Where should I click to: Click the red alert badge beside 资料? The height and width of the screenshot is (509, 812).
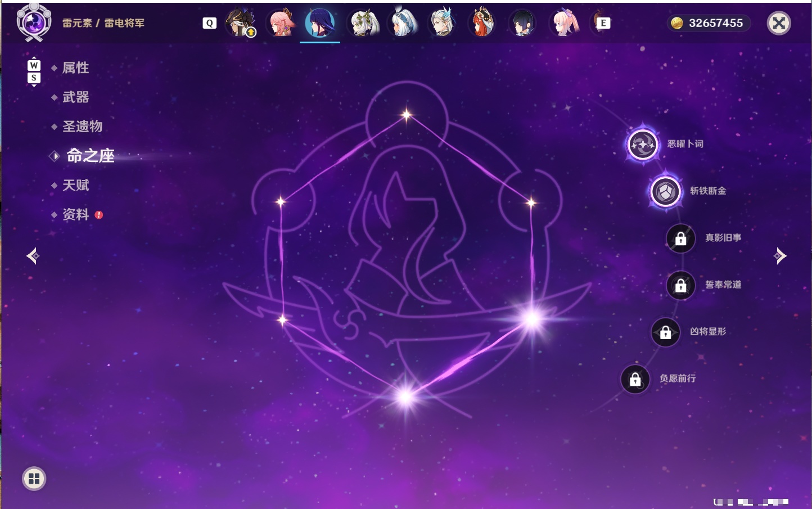pos(99,215)
